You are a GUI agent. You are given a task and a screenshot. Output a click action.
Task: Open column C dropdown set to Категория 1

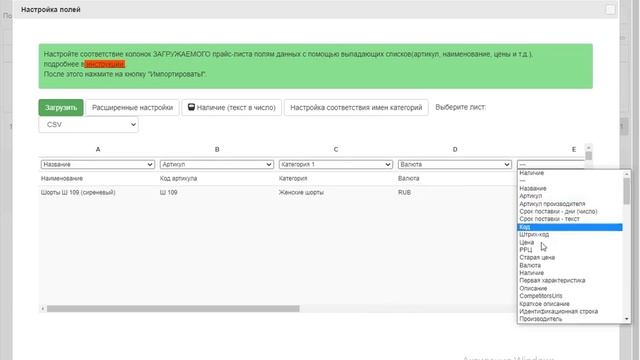tap(336, 164)
